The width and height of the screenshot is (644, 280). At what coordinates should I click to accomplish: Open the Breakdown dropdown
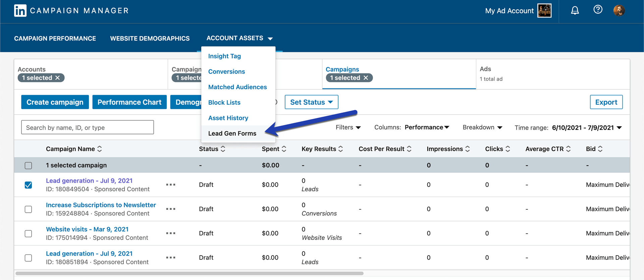click(482, 127)
